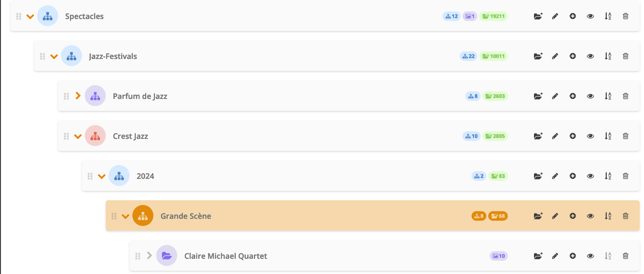Image resolution: width=644 pixels, height=274 pixels.
Task: Delete the Jazz-Festivals category with trash icon
Action: [625, 56]
